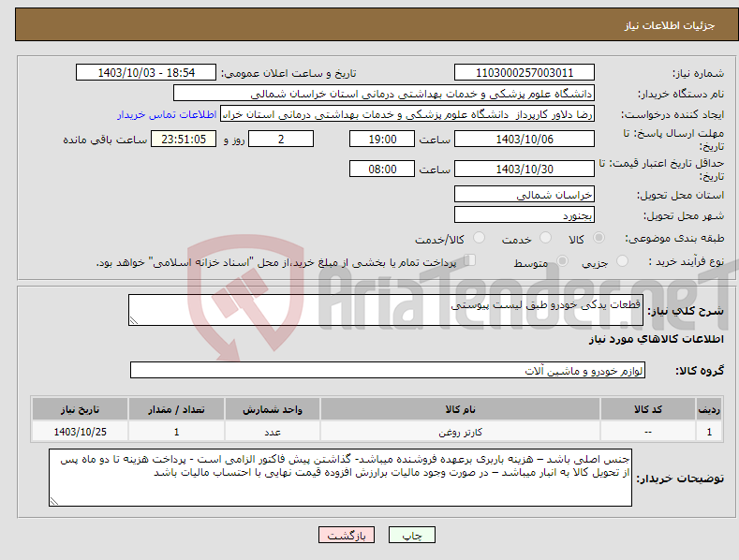Viewport: 739px width, 560px height.
Task: Click the city field بجنورد
Action: [x=525, y=215]
